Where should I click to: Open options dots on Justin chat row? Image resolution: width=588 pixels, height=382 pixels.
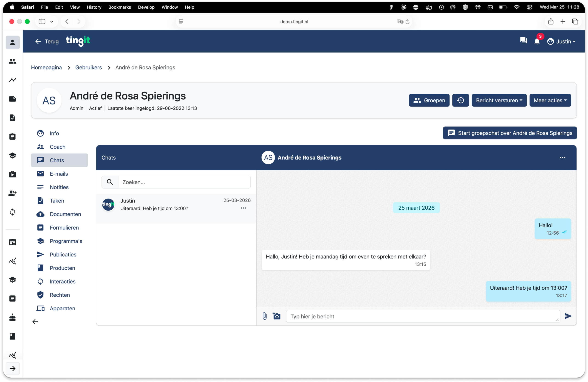coord(244,208)
